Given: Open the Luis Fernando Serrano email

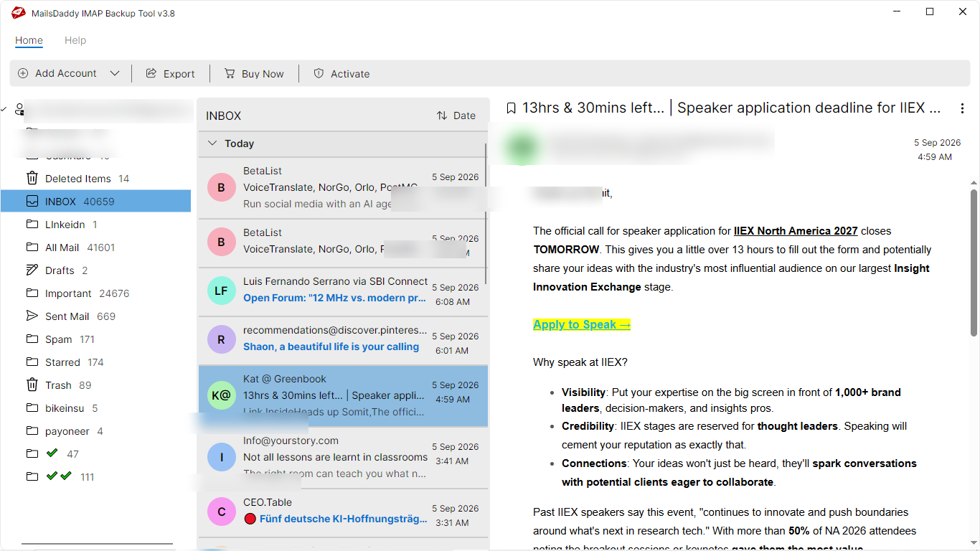Looking at the screenshot, I should pyautogui.click(x=343, y=292).
